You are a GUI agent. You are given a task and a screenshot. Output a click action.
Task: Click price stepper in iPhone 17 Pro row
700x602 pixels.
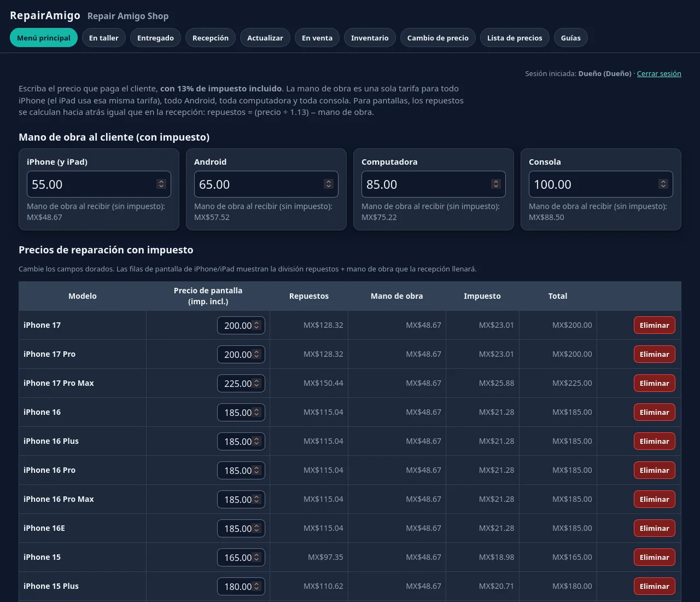pyautogui.click(x=256, y=354)
